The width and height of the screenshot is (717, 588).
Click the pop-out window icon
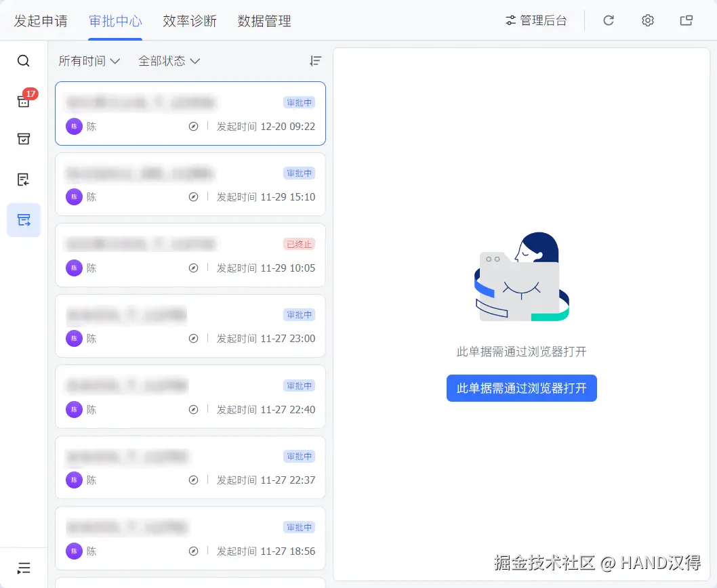click(x=687, y=20)
